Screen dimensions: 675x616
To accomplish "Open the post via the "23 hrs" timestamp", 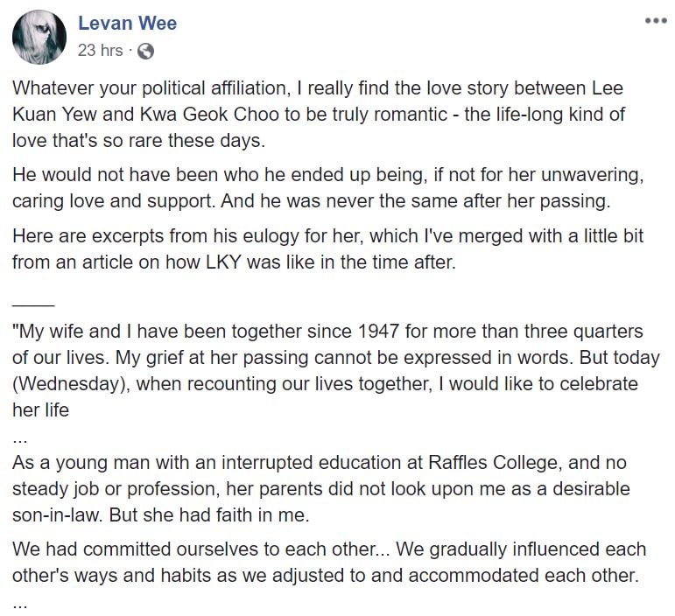I will point(100,51).
